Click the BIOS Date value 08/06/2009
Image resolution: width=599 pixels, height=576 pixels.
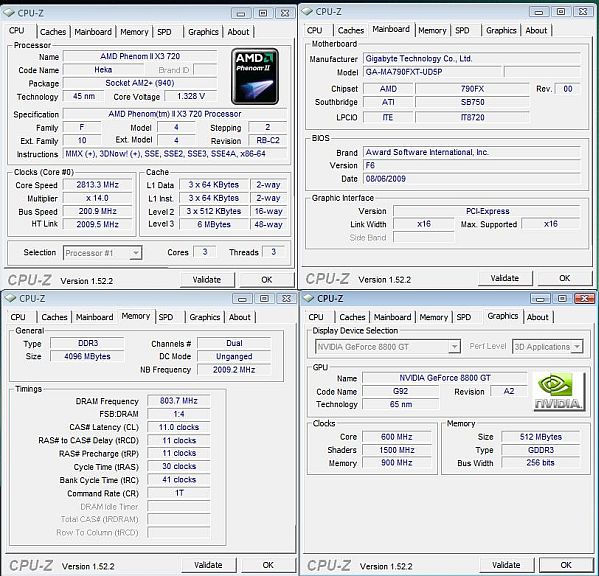point(472,179)
